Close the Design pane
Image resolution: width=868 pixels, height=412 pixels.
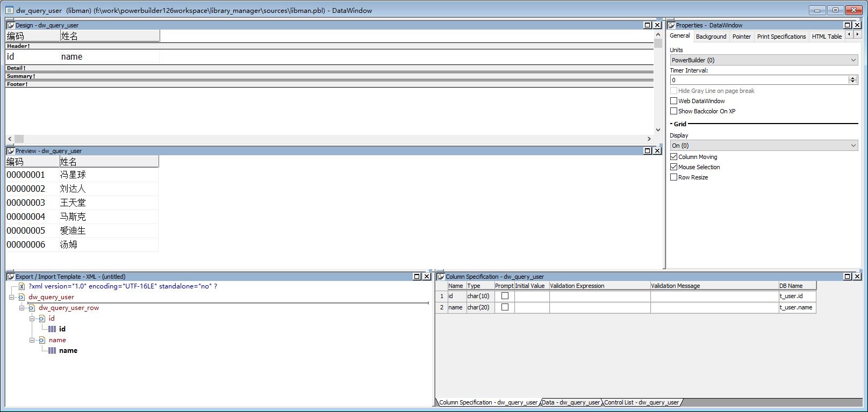(657, 25)
